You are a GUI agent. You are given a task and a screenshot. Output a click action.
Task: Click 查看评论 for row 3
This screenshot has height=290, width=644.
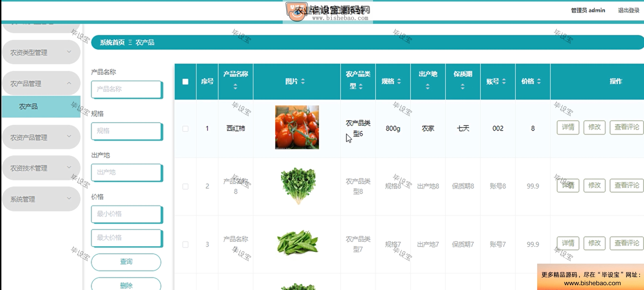[627, 243]
